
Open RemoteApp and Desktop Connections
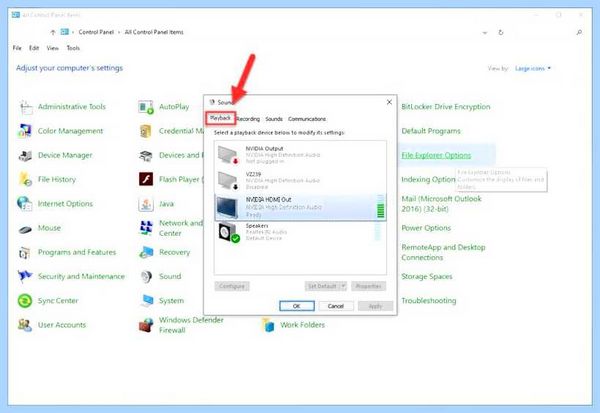[x=443, y=252]
